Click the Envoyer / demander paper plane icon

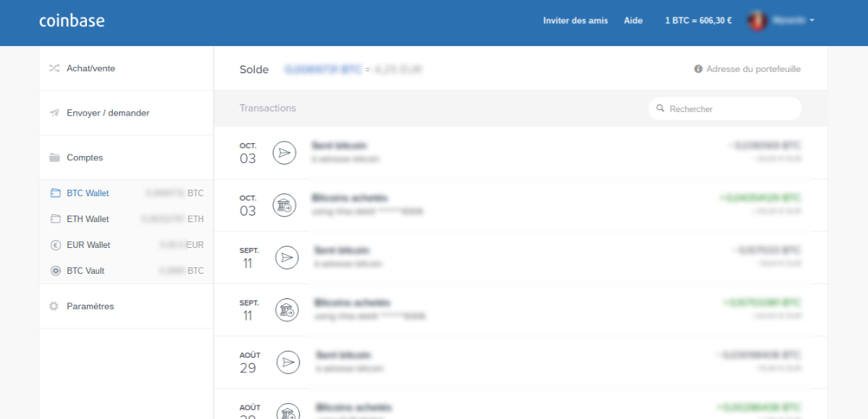click(x=55, y=113)
